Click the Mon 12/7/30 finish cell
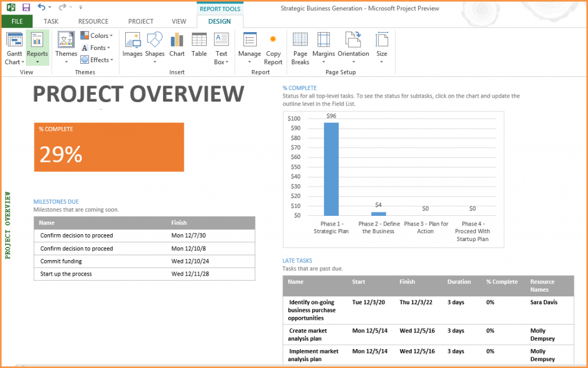Screen dimensions: 588x368 (x=188, y=235)
